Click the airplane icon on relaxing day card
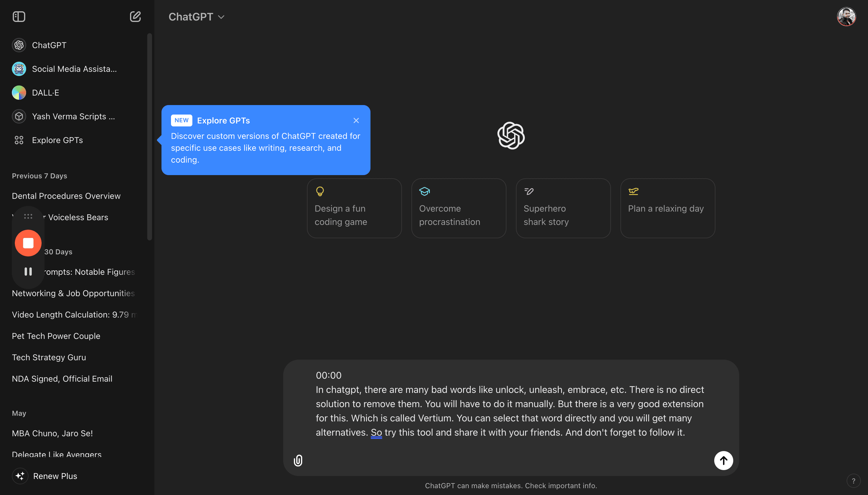The width and height of the screenshot is (868, 495). pyautogui.click(x=633, y=191)
